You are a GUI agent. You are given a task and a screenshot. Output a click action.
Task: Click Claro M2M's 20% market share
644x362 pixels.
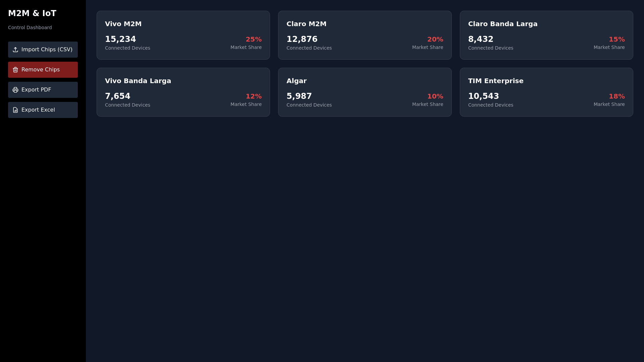[x=435, y=40]
